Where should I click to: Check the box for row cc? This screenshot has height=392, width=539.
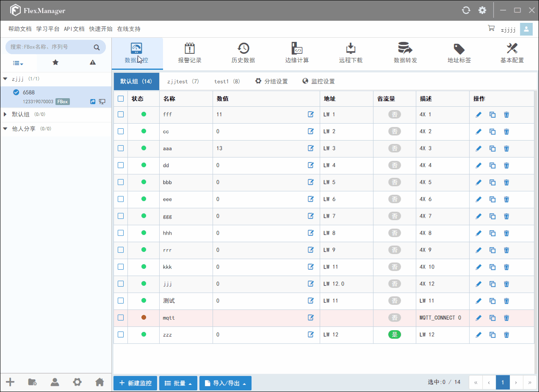pyautogui.click(x=121, y=131)
